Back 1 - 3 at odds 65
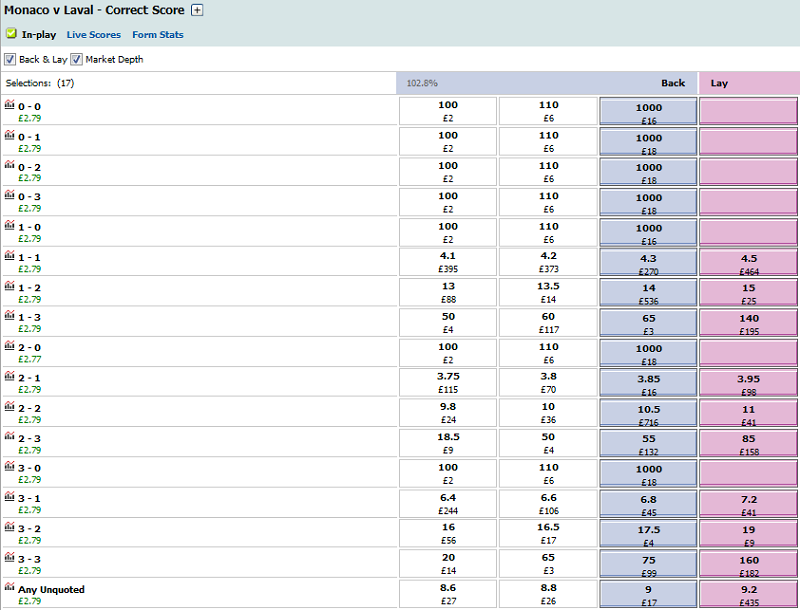This screenshot has width=800, height=610. pos(648,322)
